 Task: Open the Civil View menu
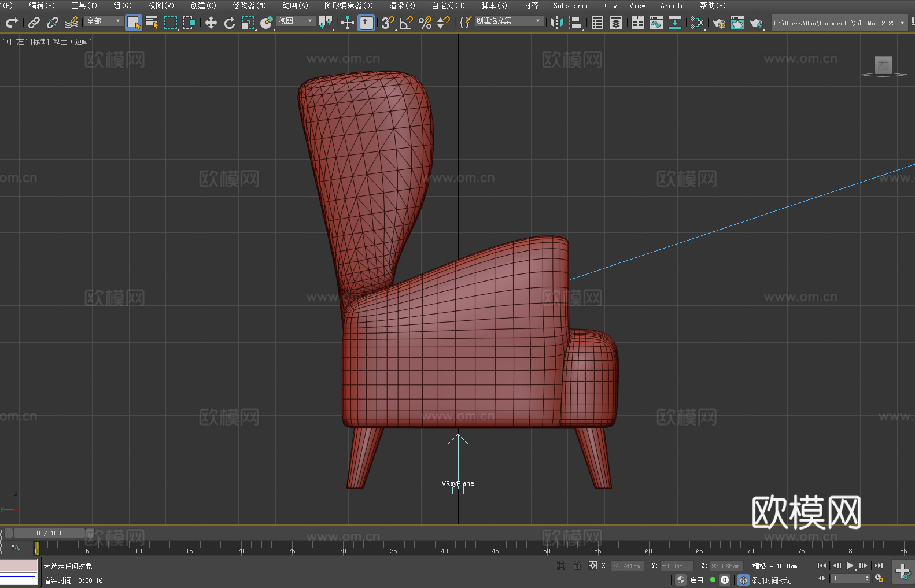tap(625, 5)
